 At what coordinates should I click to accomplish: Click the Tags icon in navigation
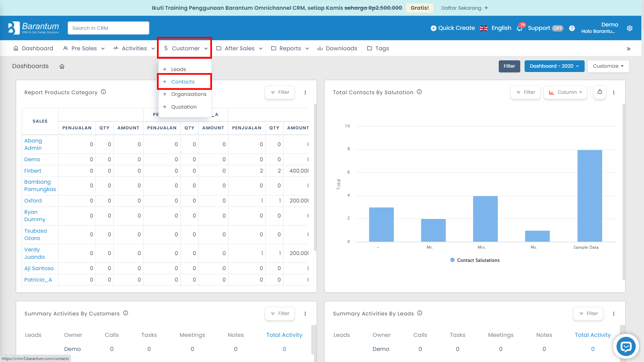click(x=369, y=48)
